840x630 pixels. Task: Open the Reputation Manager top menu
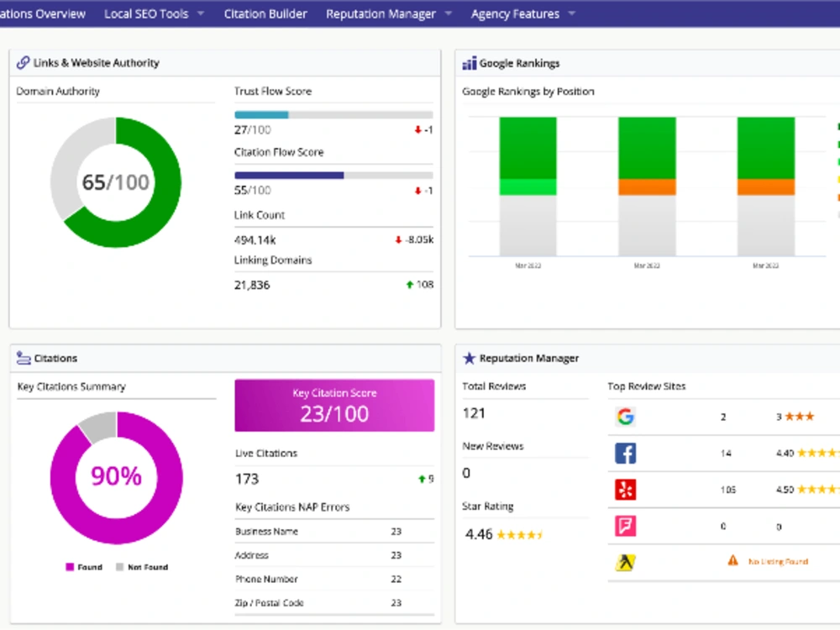click(381, 14)
